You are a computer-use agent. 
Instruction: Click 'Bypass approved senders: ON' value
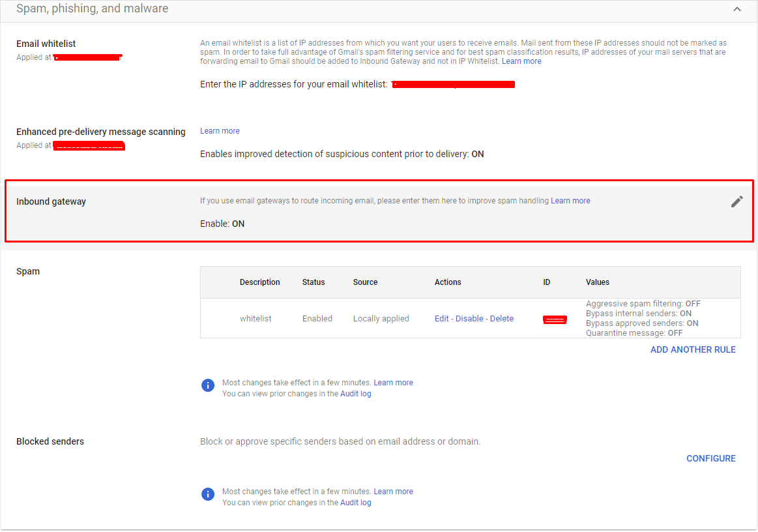(x=642, y=323)
